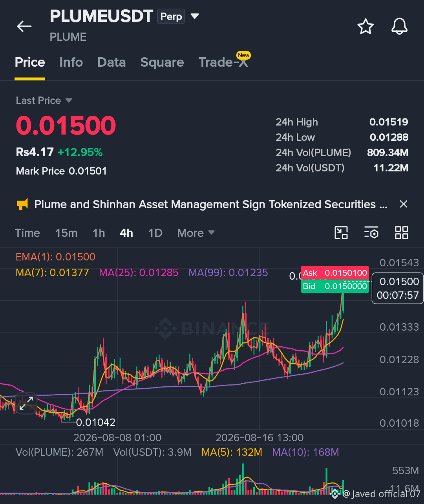Screen dimensions: 424x504
Task: Click the volume MA(10): 168M label
Action: click(305, 452)
